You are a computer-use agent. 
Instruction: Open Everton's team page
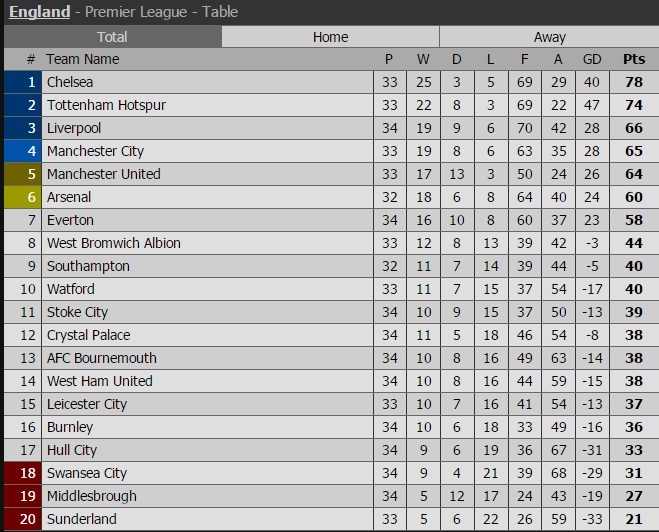click(x=70, y=220)
